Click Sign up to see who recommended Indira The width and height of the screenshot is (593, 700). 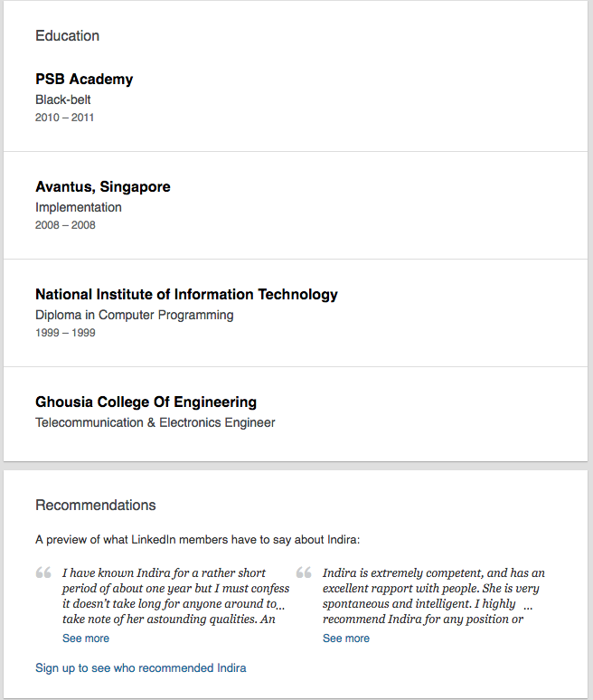[x=140, y=668]
